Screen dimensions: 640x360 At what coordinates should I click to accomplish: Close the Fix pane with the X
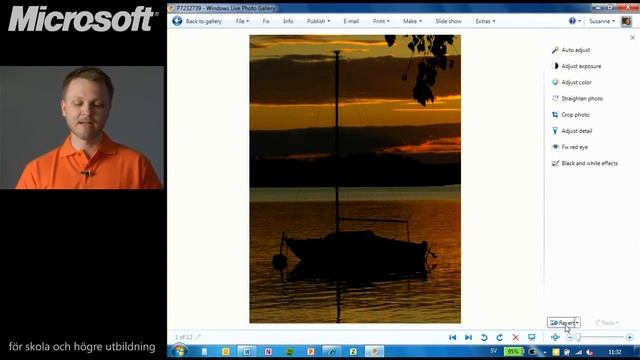(x=632, y=38)
